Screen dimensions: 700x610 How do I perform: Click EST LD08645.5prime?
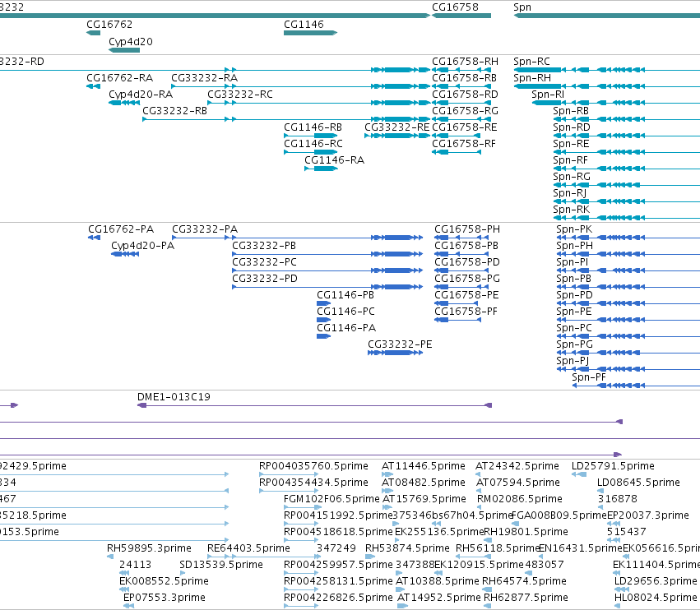(638, 483)
